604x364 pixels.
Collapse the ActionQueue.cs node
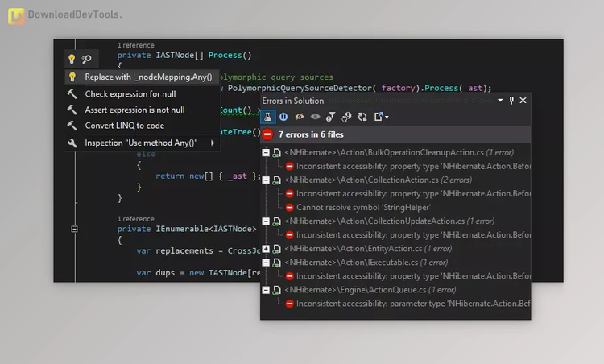(x=266, y=290)
